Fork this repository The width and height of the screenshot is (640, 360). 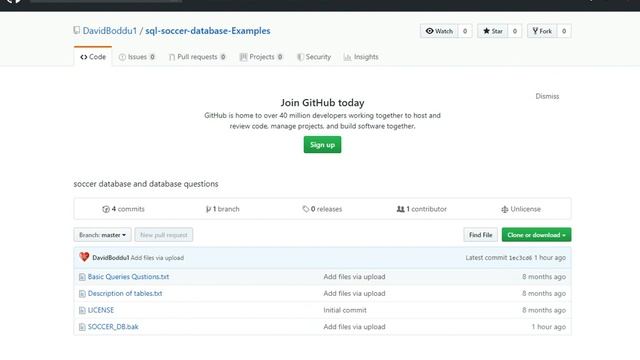coord(542,31)
